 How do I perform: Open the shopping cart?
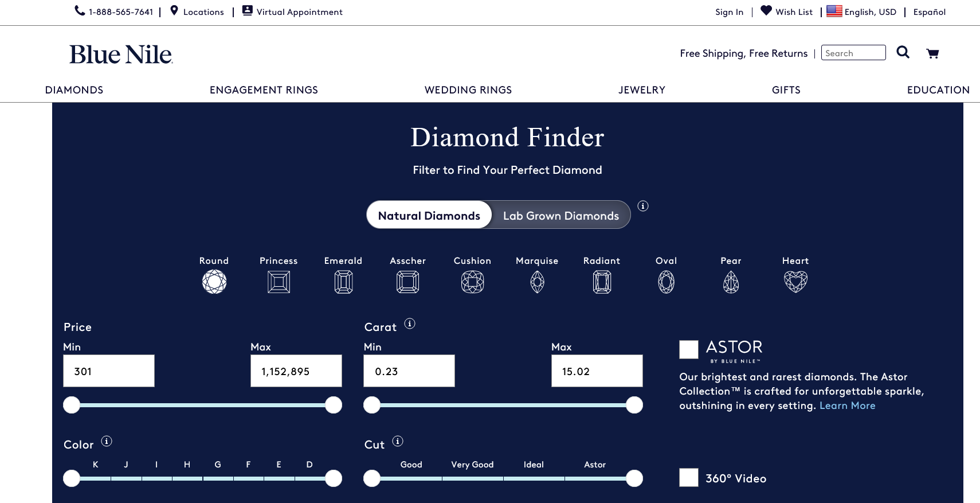pos(932,53)
